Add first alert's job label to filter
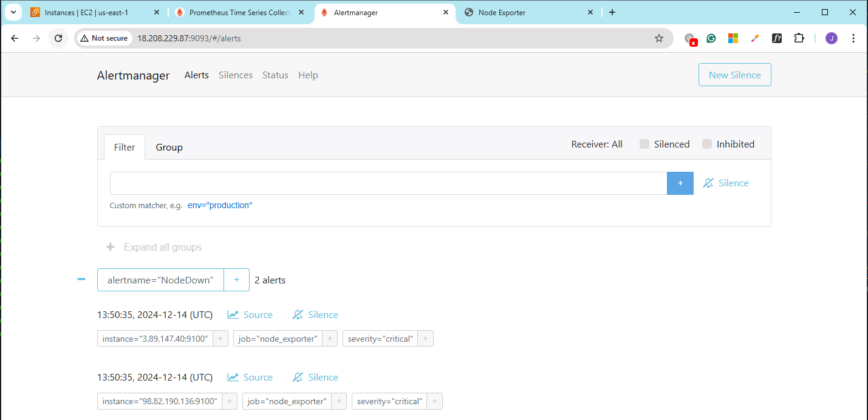 [x=330, y=339]
